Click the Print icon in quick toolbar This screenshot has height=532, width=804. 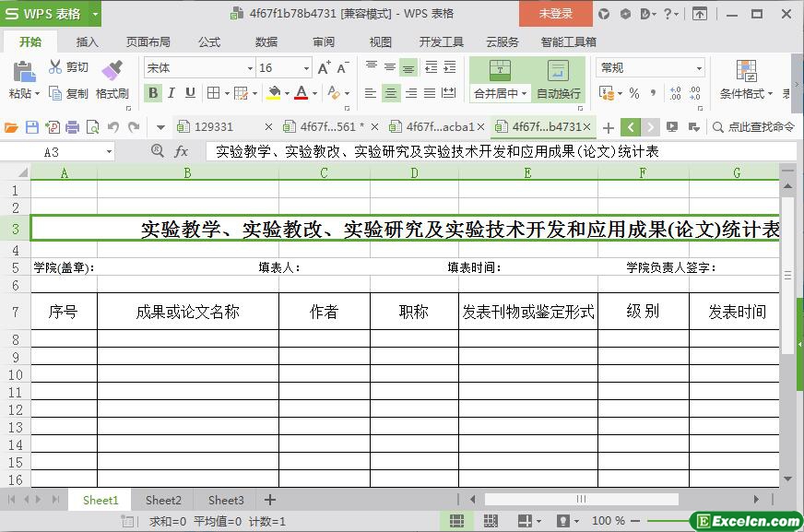click(72, 127)
